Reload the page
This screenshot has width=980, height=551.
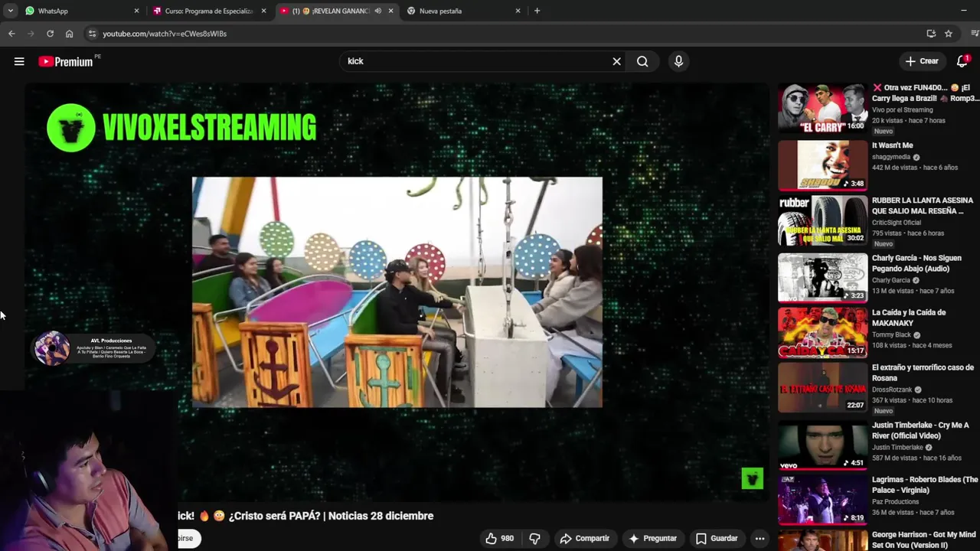pyautogui.click(x=50, y=34)
